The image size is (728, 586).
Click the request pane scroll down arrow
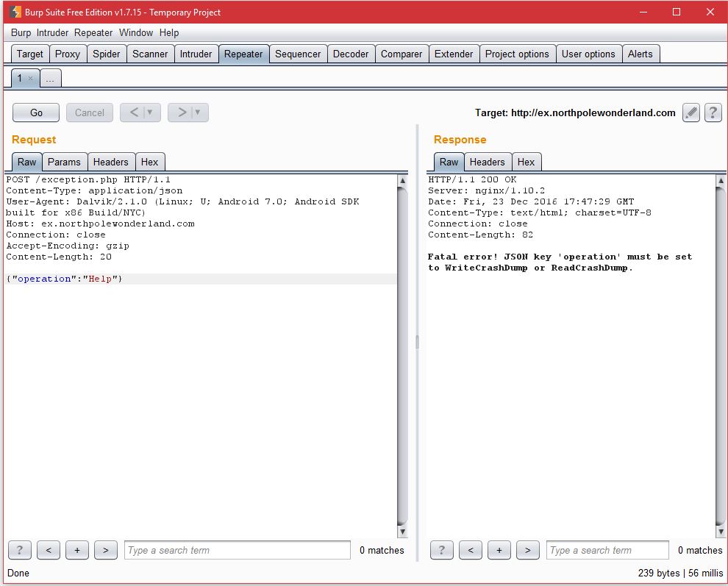(402, 532)
